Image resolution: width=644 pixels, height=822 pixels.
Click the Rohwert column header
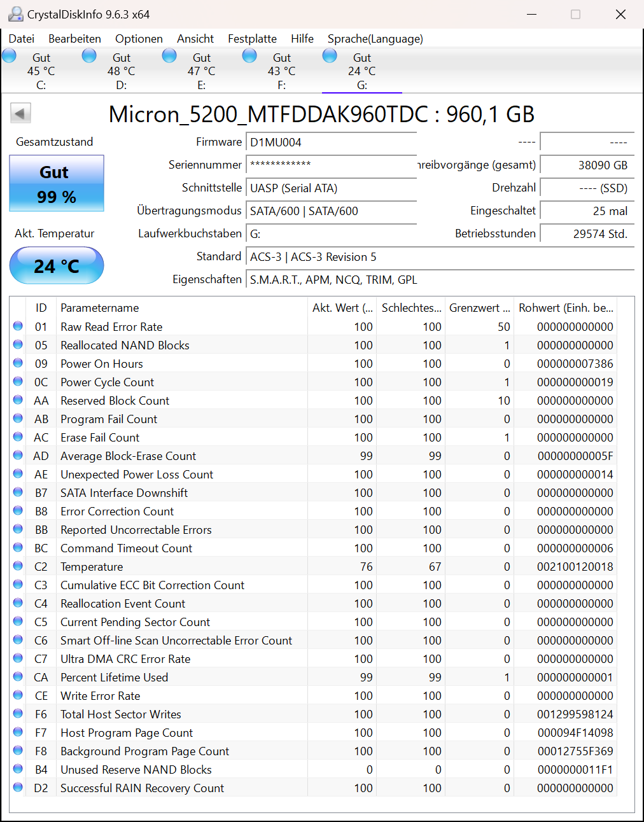pos(565,307)
